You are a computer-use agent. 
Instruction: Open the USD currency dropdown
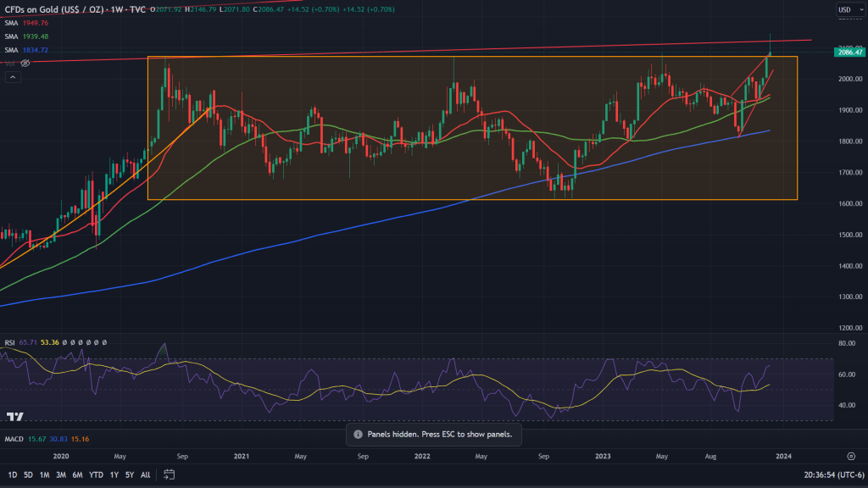[844, 9]
